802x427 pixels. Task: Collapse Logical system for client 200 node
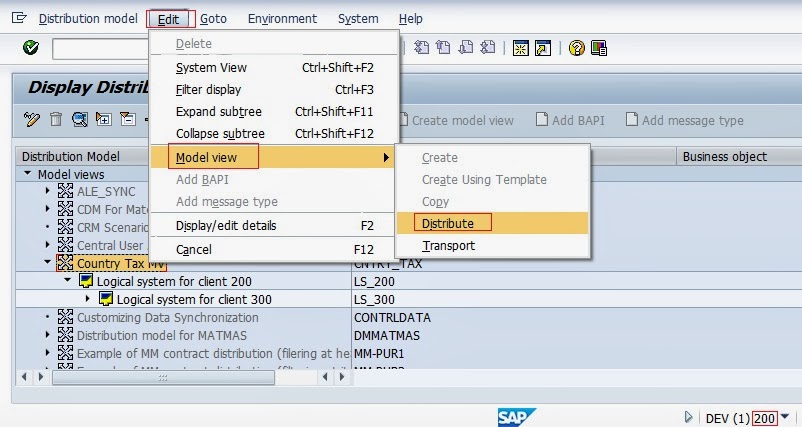tap(68, 280)
